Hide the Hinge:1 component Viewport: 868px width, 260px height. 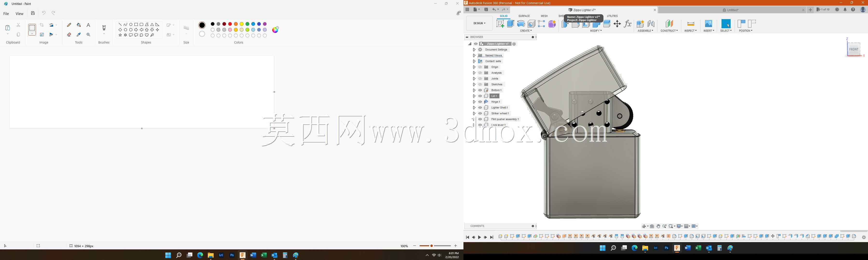coord(480,102)
